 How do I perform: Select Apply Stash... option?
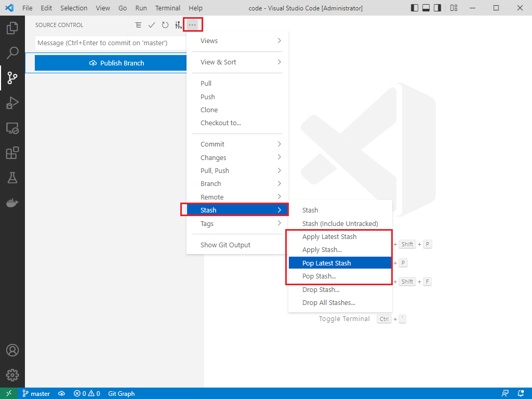click(340, 250)
